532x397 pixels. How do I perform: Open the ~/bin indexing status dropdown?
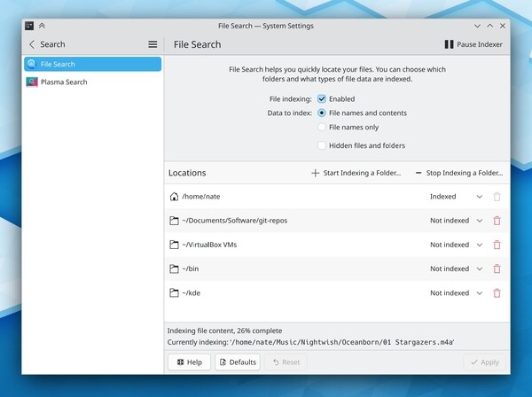pos(480,269)
